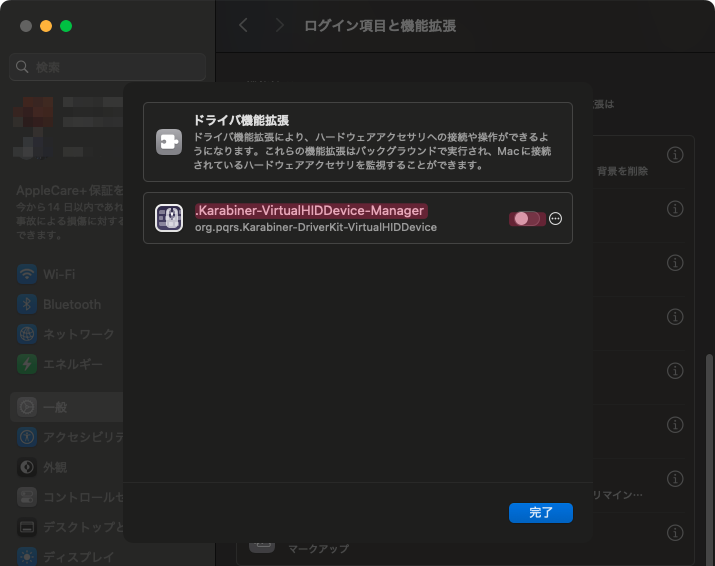Click the AppleCare+ 保証 notice

point(69,212)
